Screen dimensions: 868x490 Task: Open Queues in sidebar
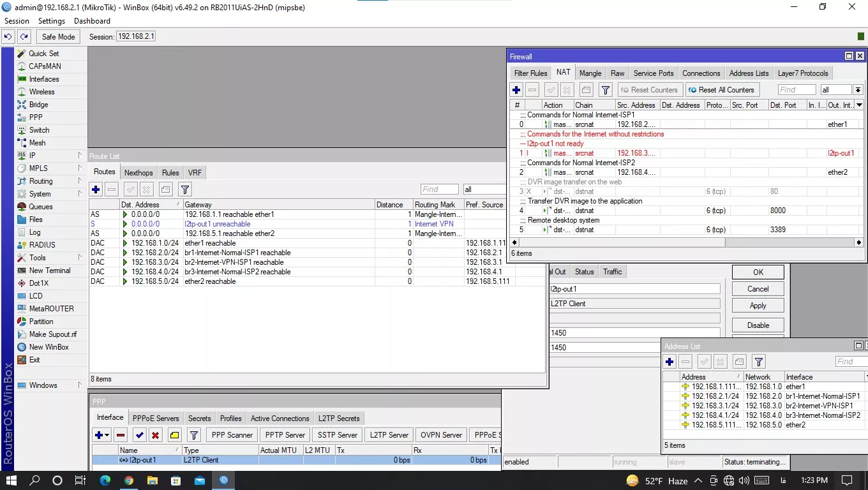click(41, 207)
